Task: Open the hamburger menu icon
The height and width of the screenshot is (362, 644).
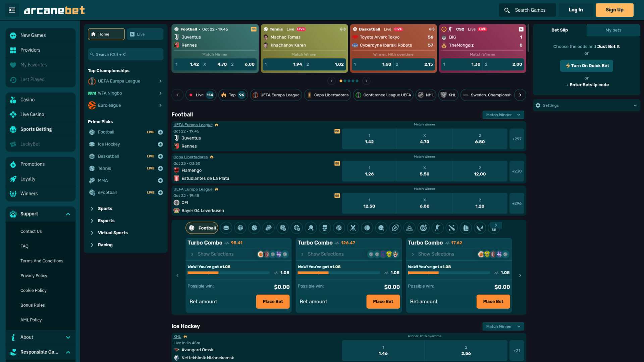Action: (x=12, y=10)
